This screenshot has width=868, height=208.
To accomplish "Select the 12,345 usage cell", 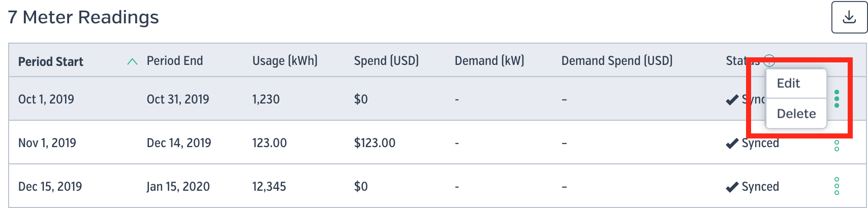I will point(269,187).
